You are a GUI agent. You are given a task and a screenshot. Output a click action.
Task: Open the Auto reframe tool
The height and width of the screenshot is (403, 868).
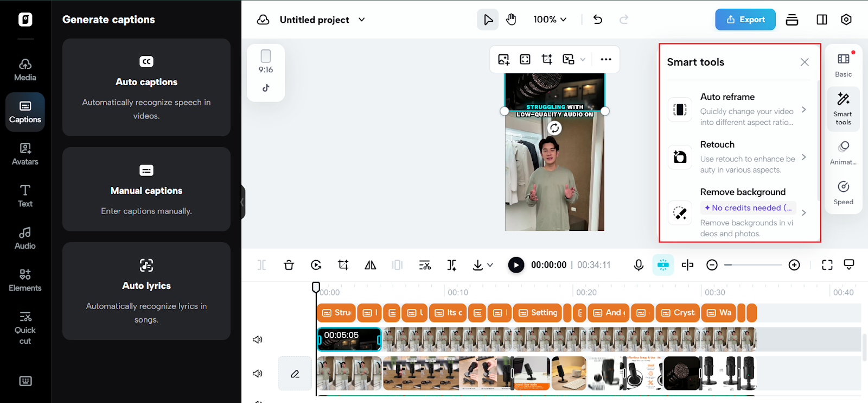(x=738, y=109)
